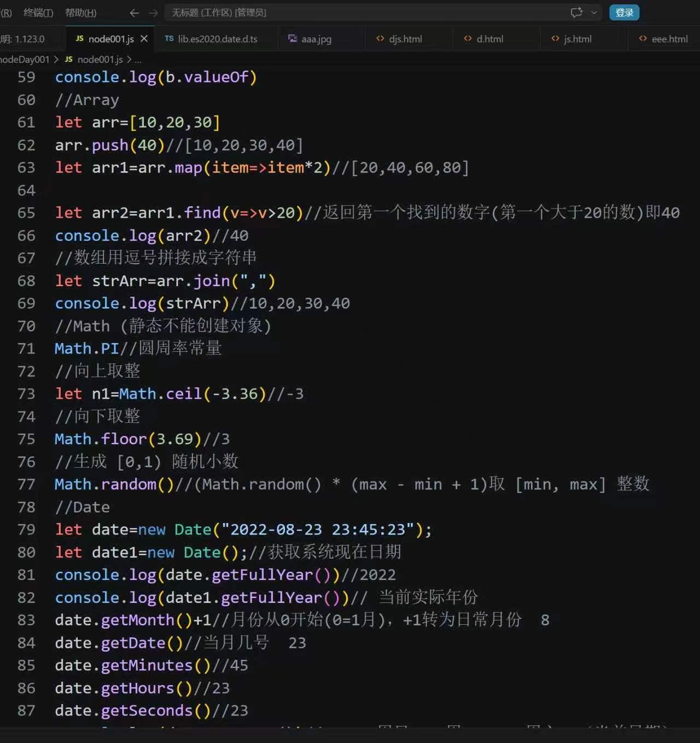Click date.getFullYear() on line 81
Image resolution: width=700 pixels, height=743 pixels.
point(248,576)
